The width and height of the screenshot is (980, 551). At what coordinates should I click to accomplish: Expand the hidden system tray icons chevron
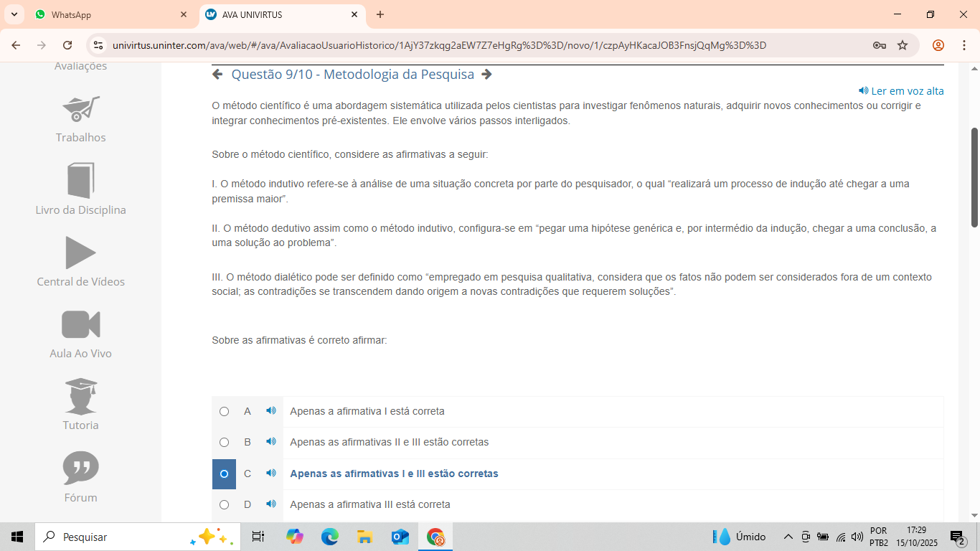coord(788,537)
